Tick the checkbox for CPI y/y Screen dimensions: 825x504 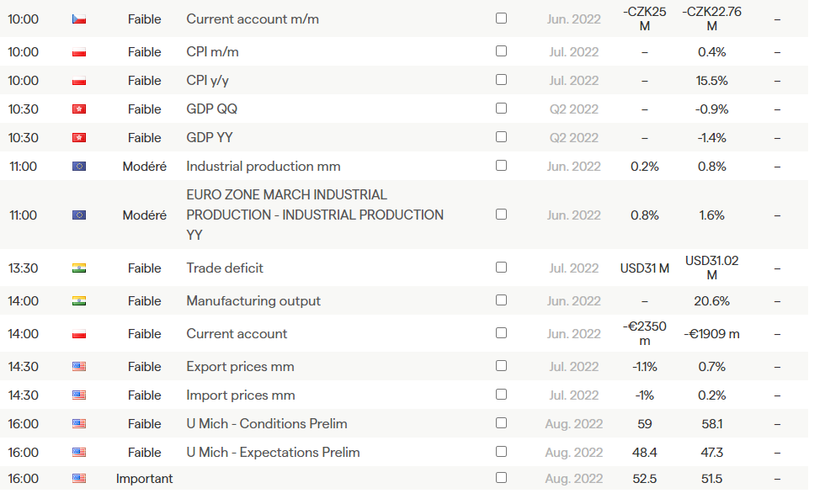pos(501,80)
